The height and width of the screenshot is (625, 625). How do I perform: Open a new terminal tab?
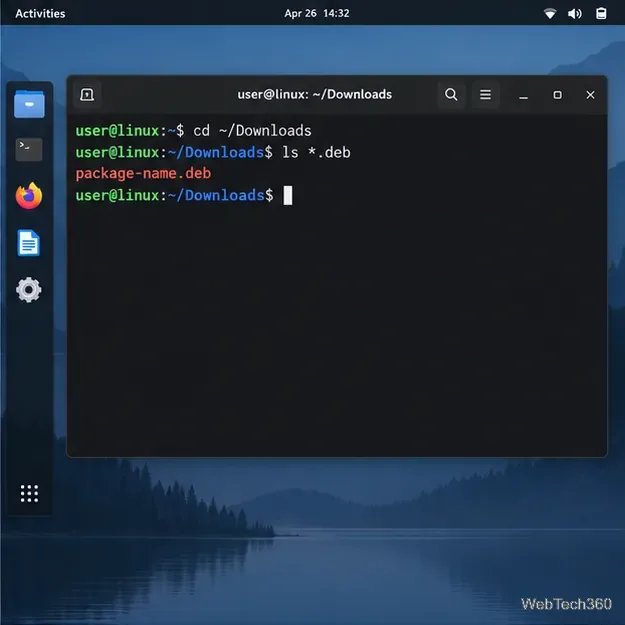(87, 94)
